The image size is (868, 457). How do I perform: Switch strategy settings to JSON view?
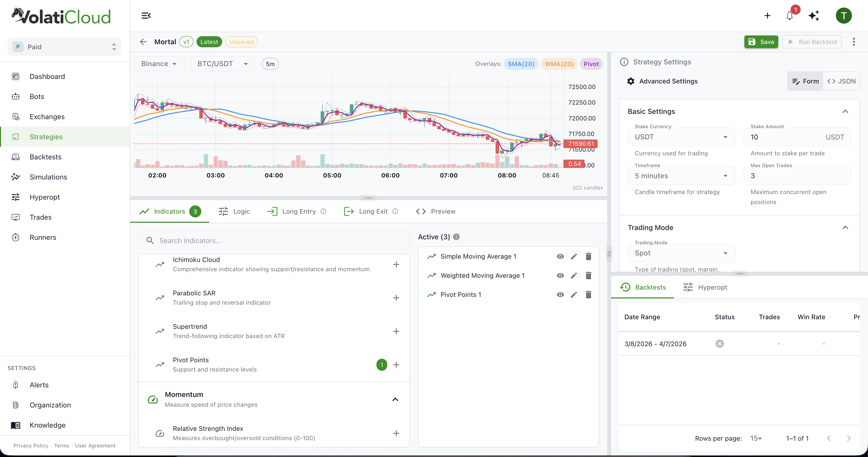pos(841,81)
